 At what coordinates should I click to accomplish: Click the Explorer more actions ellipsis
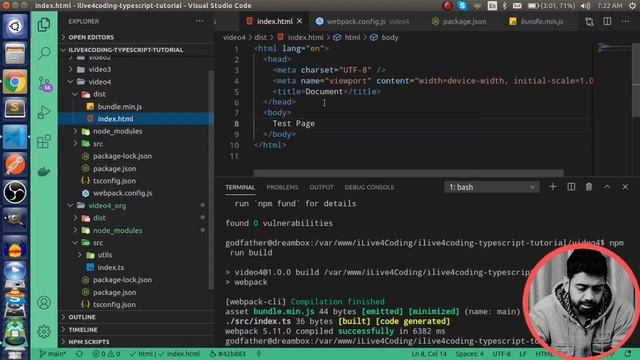tap(199, 21)
